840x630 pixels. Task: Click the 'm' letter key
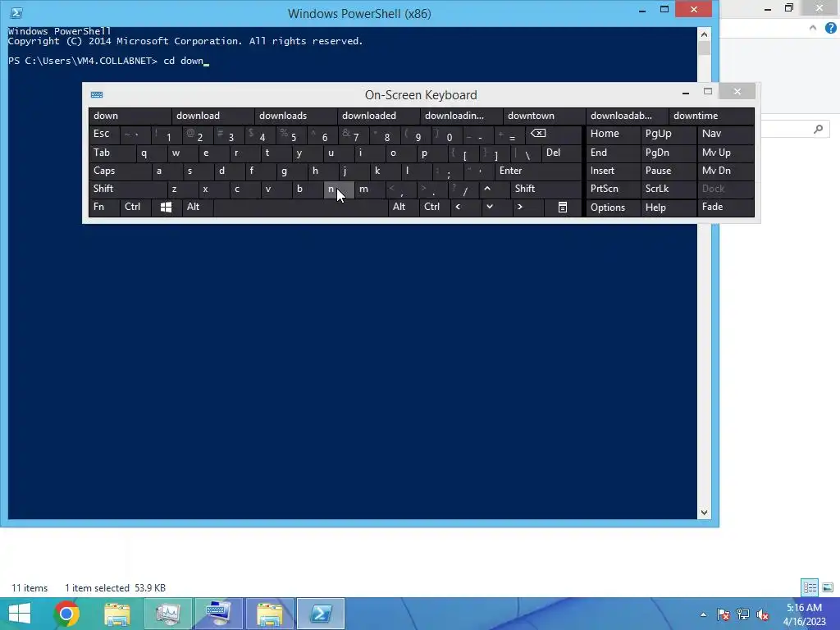(x=370, y=189)
